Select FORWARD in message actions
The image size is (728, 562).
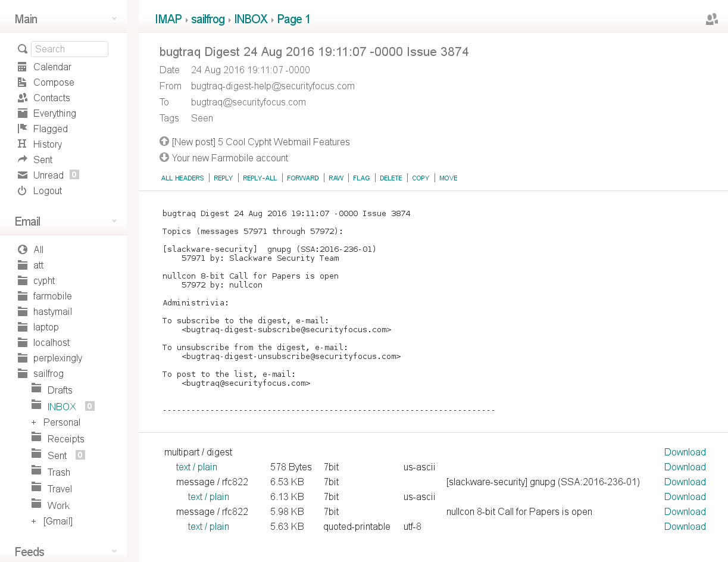[302, 178]
